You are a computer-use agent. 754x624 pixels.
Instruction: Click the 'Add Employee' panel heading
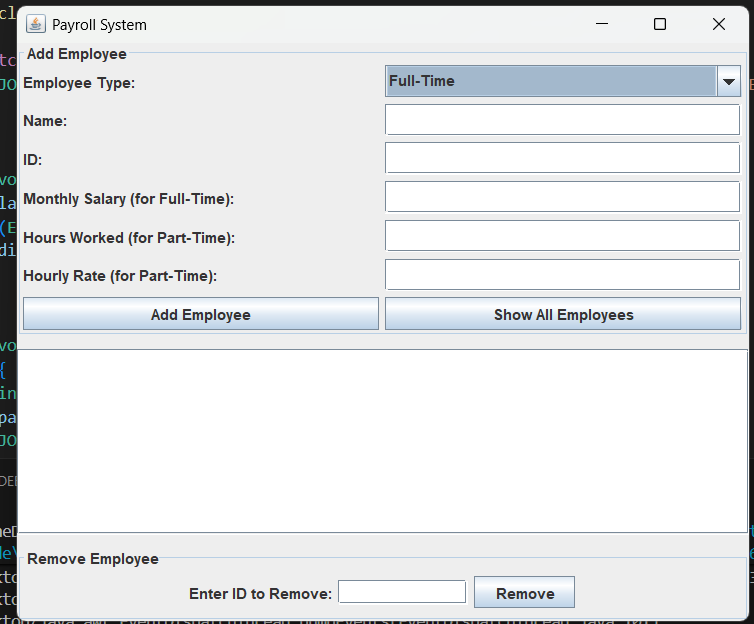(77, 54)
